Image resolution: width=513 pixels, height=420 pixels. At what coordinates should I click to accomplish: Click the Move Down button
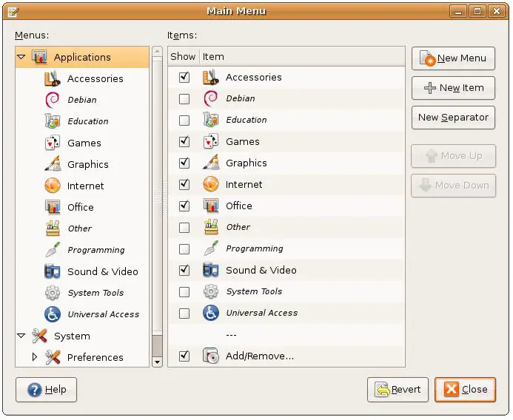click(x=453, y=186)
